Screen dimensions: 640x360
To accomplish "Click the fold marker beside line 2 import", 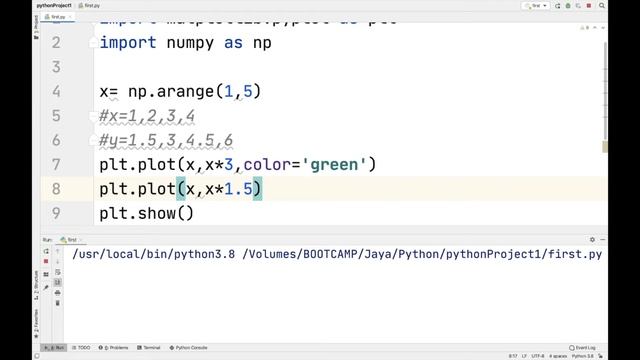I will point(93,42).
